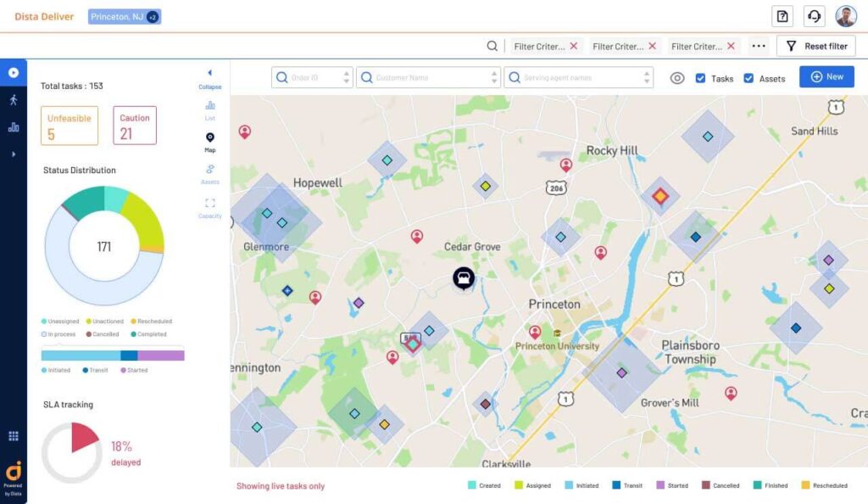The height and width of the screenshot is (504, 868).
Task: Expand the left sidebar arrow
Action: tap(12, 154)
